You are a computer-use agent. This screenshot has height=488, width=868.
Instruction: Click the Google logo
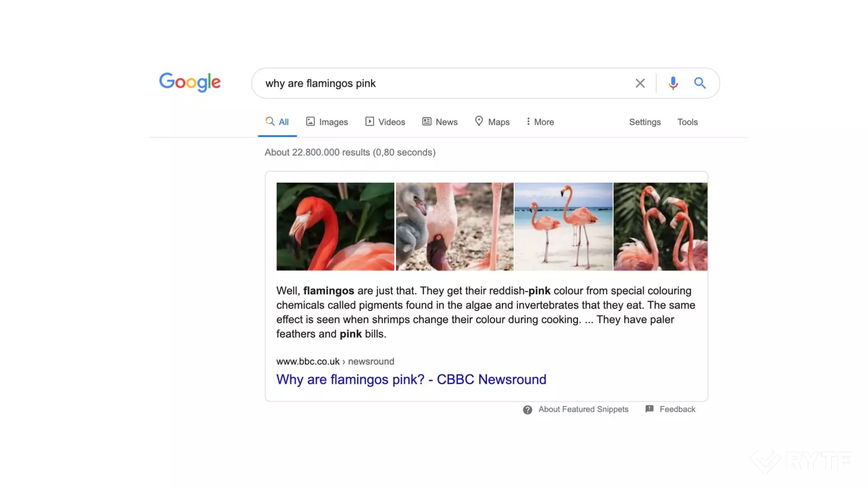(190, 82)
